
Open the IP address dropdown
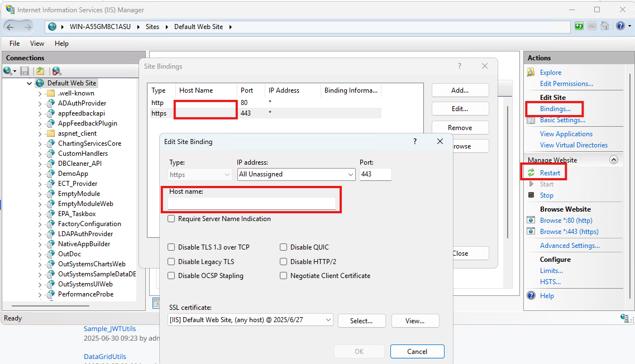[x=351, y=175]
